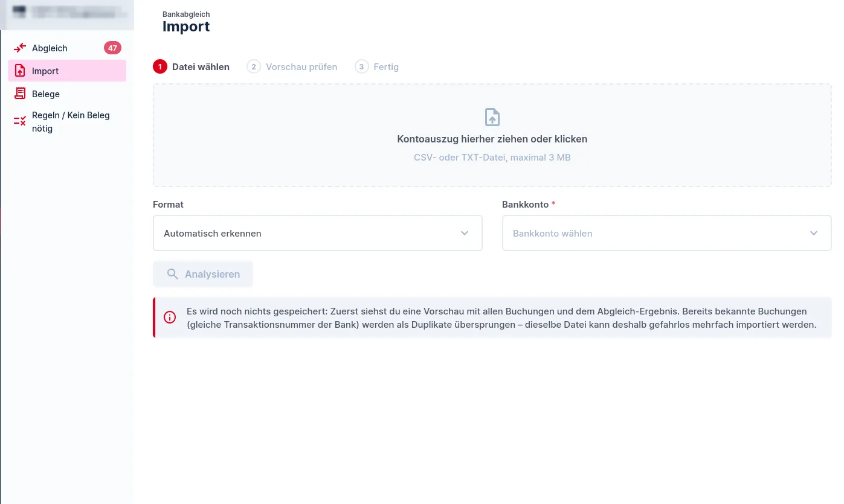Open the Format dropdown chevron
This screenshot has width=844, height=504.
(x=465, y=233)
